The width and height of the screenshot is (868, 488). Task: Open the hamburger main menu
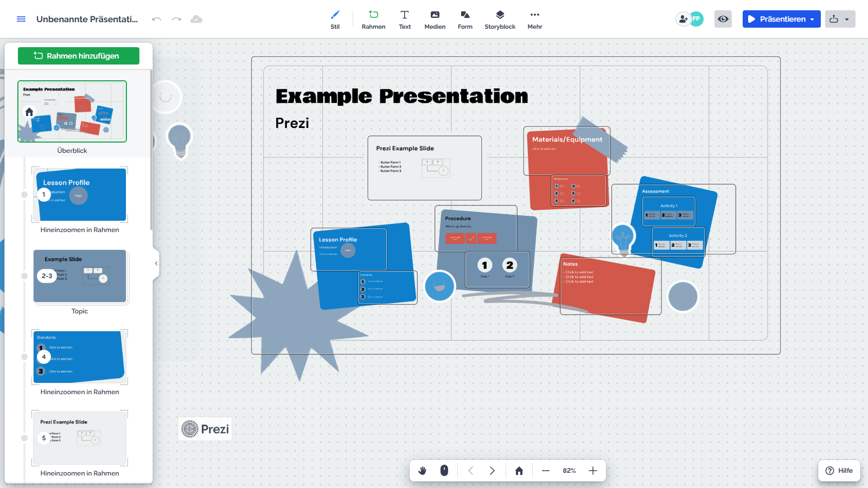click(21, 19)
